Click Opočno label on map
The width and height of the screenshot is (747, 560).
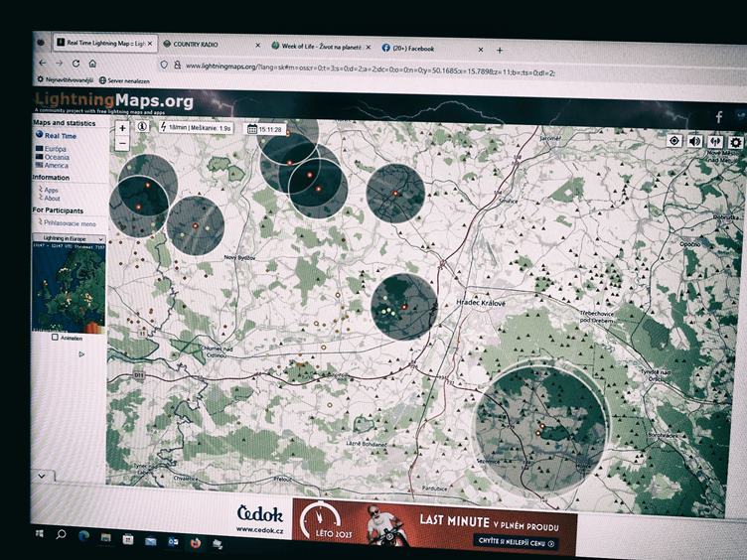coord(689,244)
